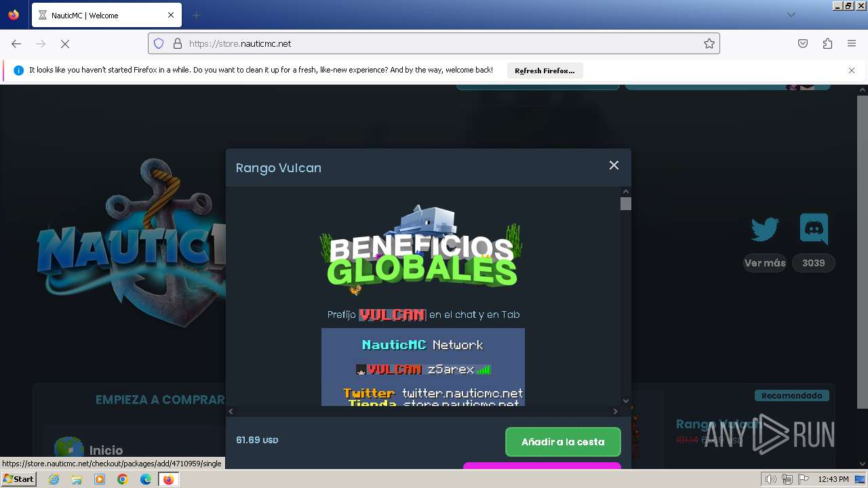This screenshot has height=488, width=868.
Task: Click dialog vertical scrollbar up arrow
Action: 626,192
